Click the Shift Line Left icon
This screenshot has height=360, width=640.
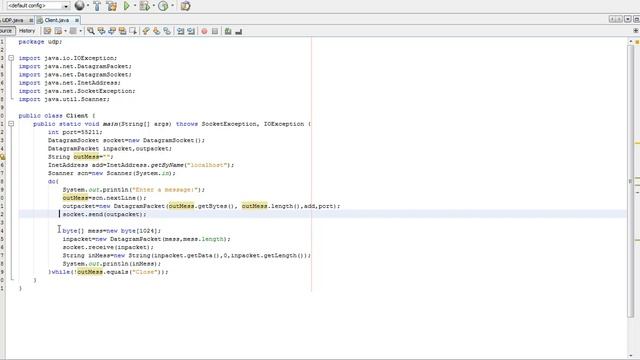[180, 31]
